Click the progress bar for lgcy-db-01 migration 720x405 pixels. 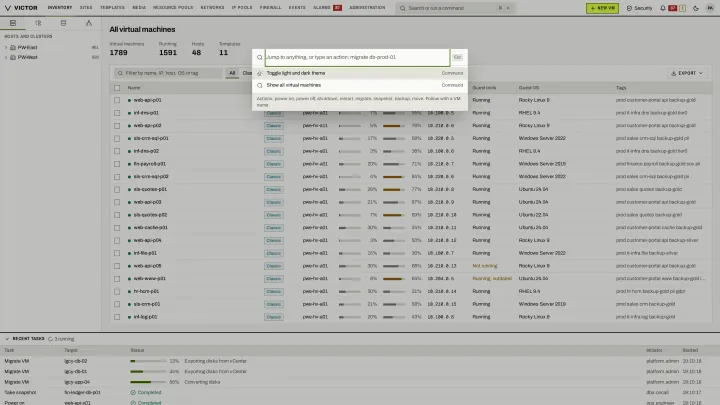point(148,371)
